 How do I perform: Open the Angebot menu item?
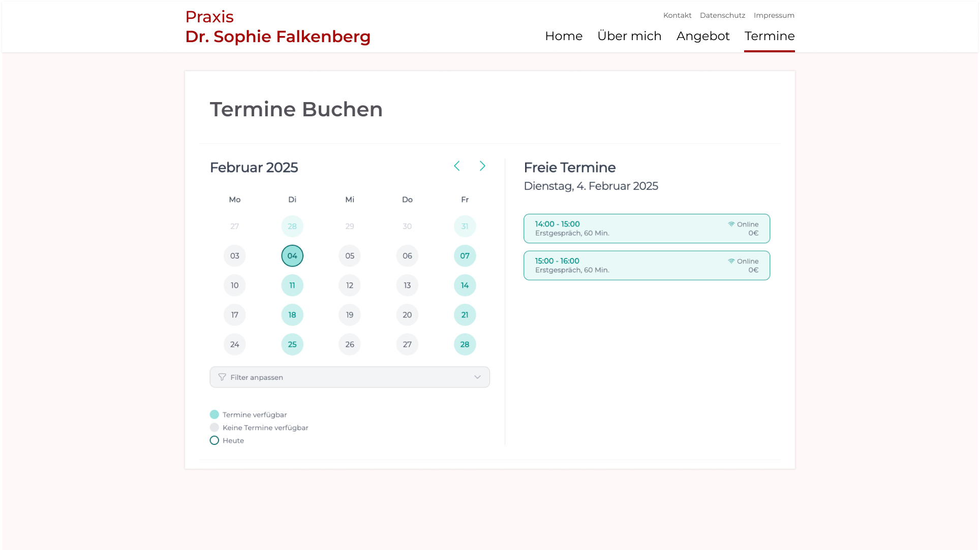703,36
